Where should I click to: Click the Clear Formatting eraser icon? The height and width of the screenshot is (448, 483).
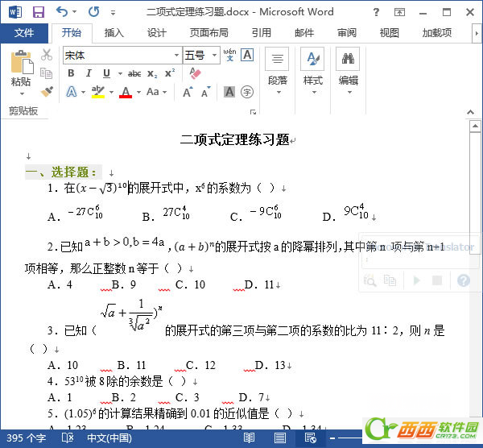pyautogui.click(x=196, y=73)
